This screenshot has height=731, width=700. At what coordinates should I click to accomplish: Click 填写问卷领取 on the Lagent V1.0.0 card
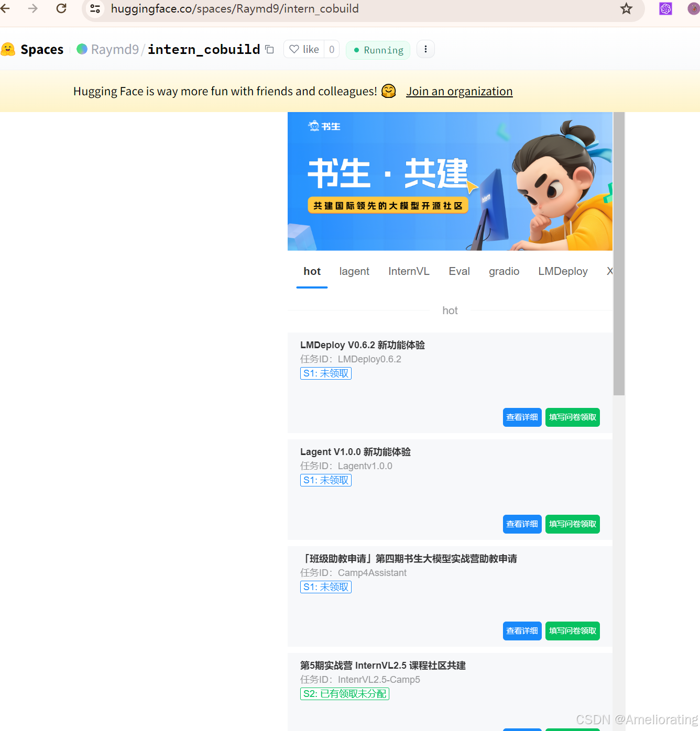(572, 524)
